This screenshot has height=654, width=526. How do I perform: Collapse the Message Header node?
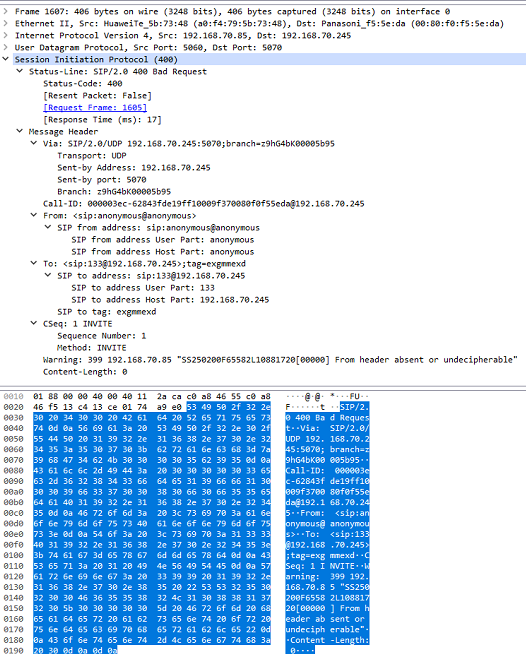click(20, 131)
